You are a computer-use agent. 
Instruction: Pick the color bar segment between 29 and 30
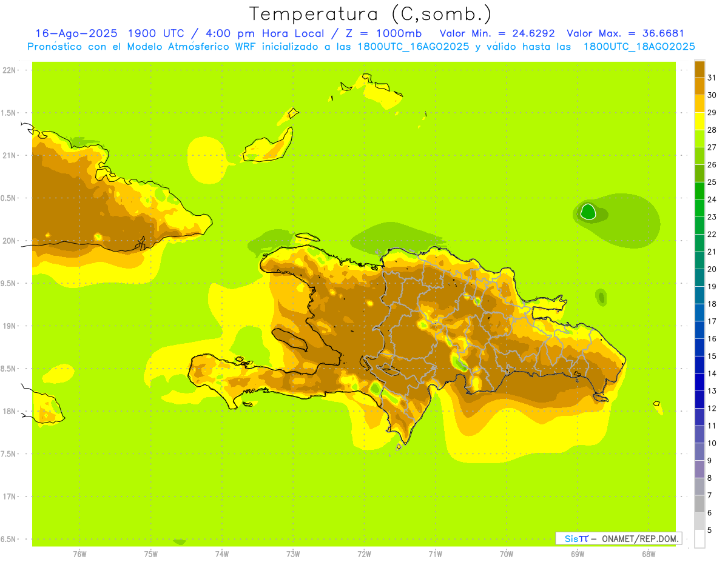point(699,104)
